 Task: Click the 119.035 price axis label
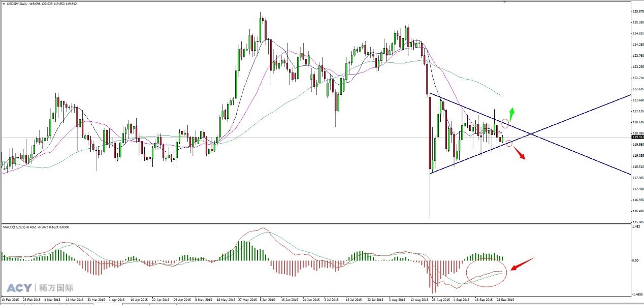(x=638, y=155)
